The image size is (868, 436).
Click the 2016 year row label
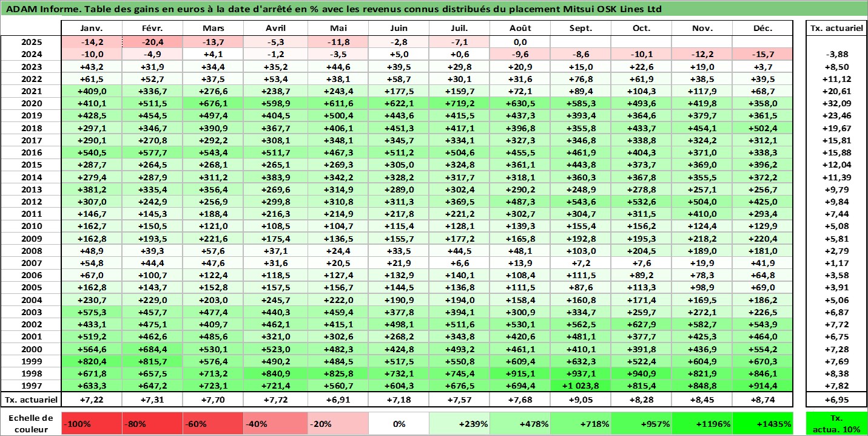31,152
